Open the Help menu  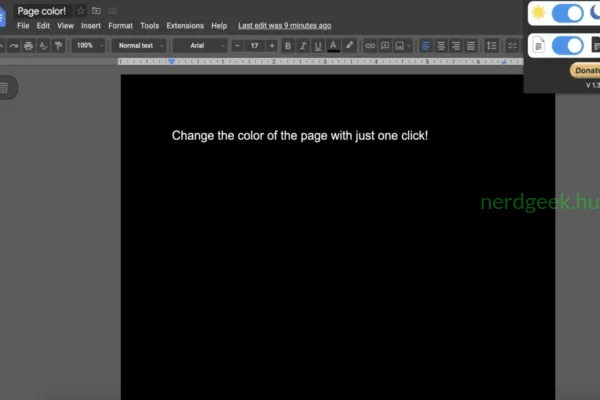[219, 26]
